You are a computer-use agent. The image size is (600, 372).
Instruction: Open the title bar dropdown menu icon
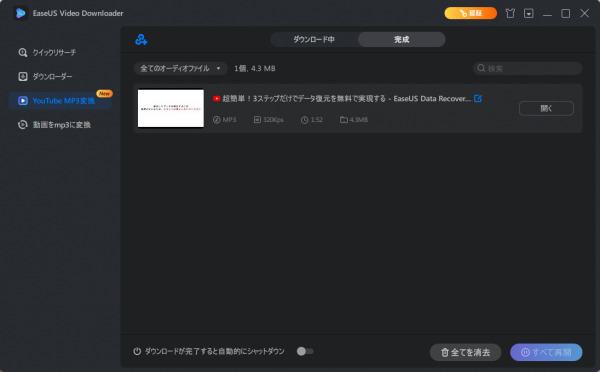(528, 13)
